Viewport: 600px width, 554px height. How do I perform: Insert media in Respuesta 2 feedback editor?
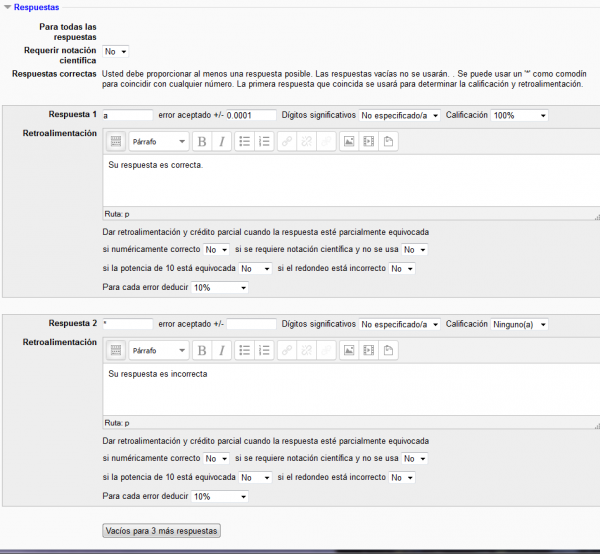368,350
